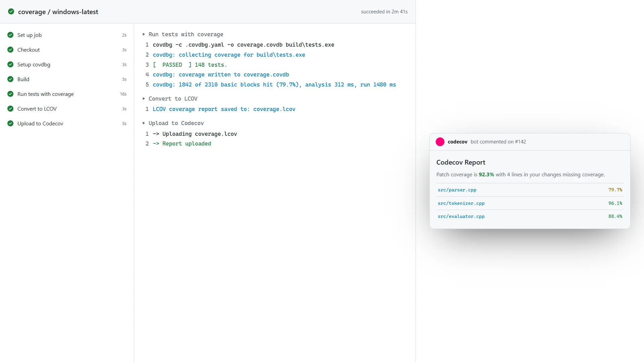The height and width of the screenshot is (362, 644).
Task: Open the src/tokenizer.cpp file link
Action: 461,203
